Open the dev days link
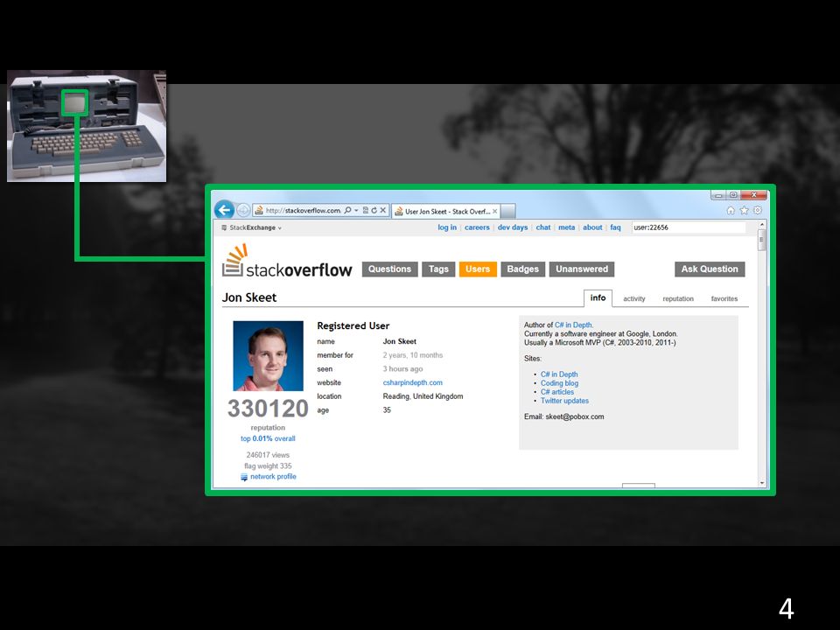The width and height of the screenshot is (840, 630). (513, 227)
